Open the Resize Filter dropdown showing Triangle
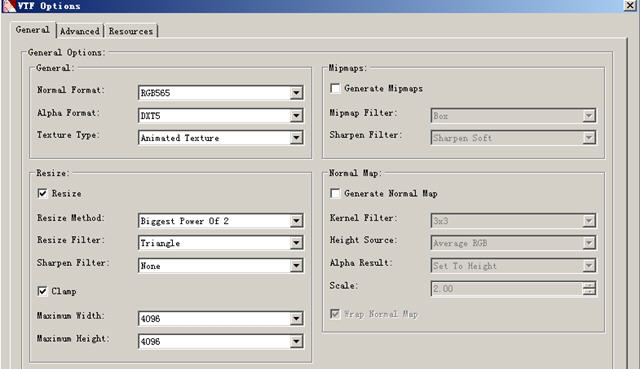 [221, 243]
